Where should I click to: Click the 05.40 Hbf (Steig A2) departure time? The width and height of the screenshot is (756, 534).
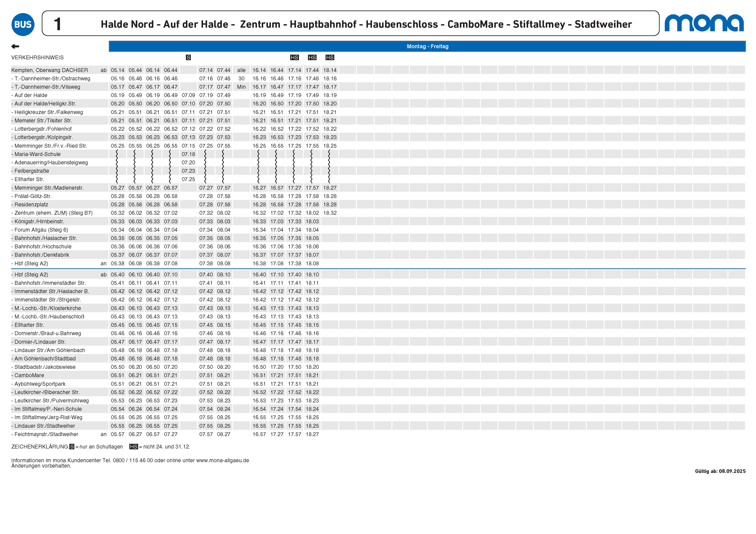click(118, 275)
